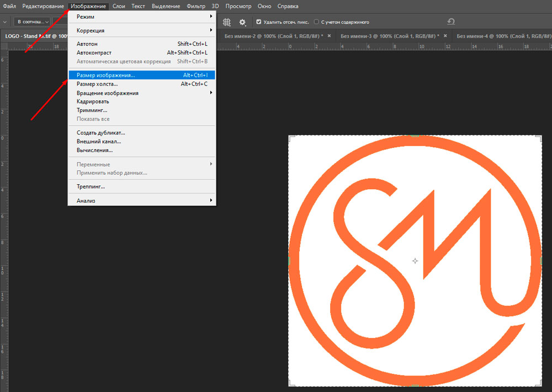This screenshot has width=552, height=392.
Task: Switch to Без имени-4 document tab
Action: [503, 36]
